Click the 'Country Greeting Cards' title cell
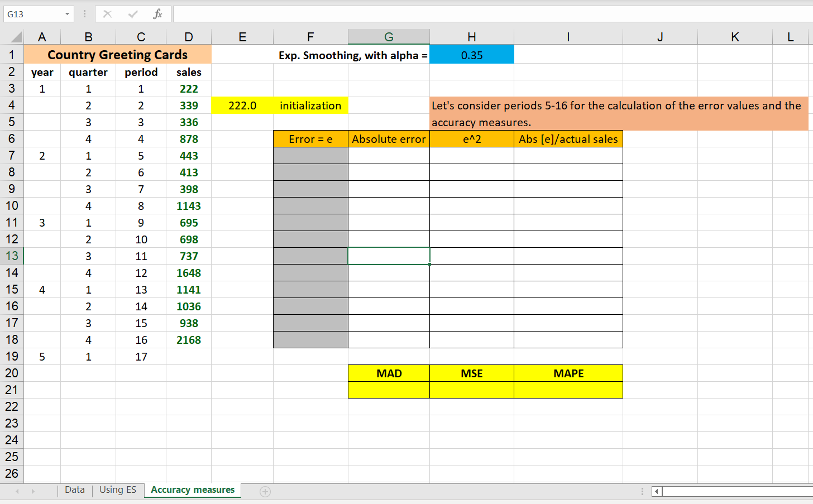The height and width of the screenshot is (504, 813). [x=118, y=55]
